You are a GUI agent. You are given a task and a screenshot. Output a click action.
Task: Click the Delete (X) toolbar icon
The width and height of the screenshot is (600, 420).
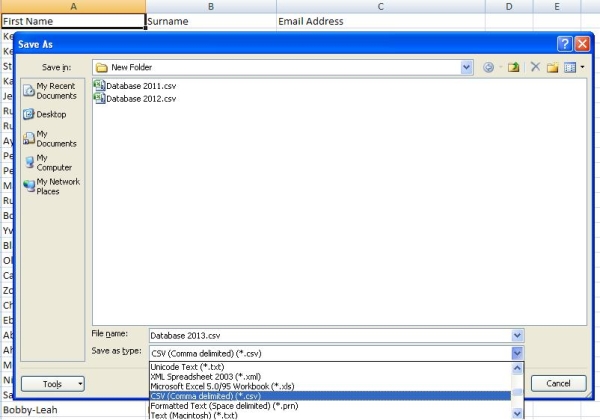pos(535,67)
